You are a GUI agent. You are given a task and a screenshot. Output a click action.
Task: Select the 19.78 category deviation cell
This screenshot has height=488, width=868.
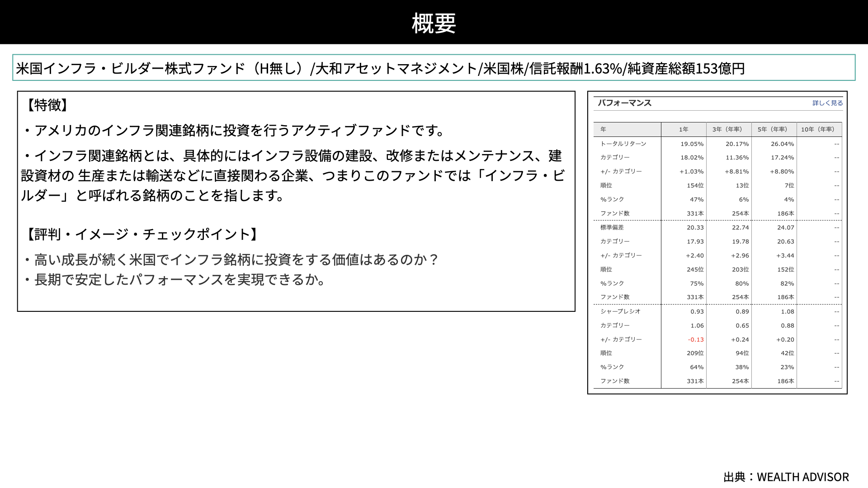click(740, 242)
